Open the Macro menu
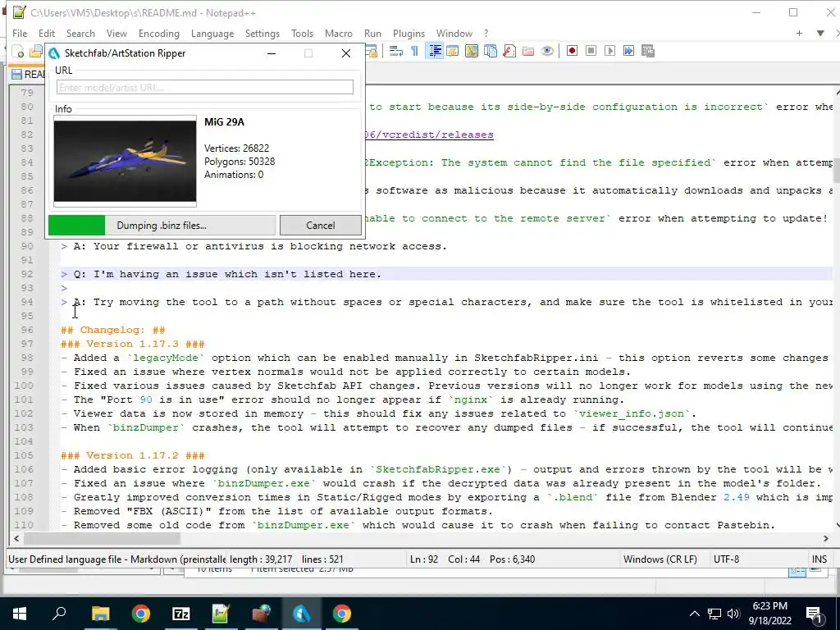840x630 pixels. pos(339,33)
